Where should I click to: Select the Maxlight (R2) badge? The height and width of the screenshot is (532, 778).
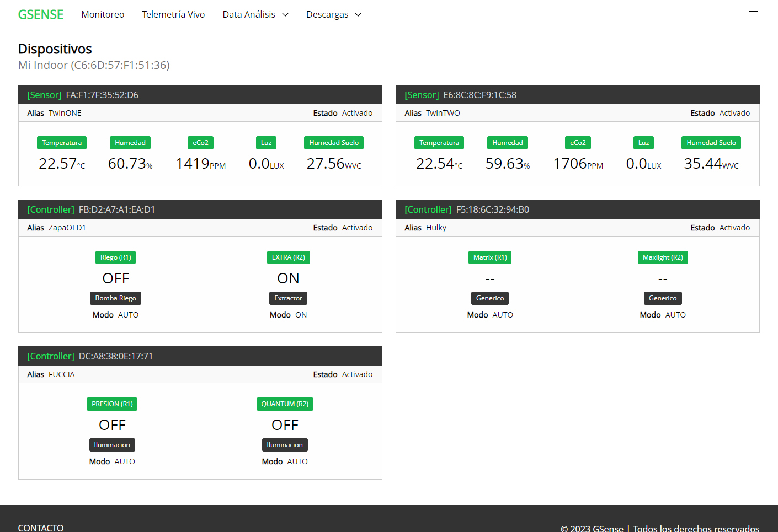(x=663, y=257)
